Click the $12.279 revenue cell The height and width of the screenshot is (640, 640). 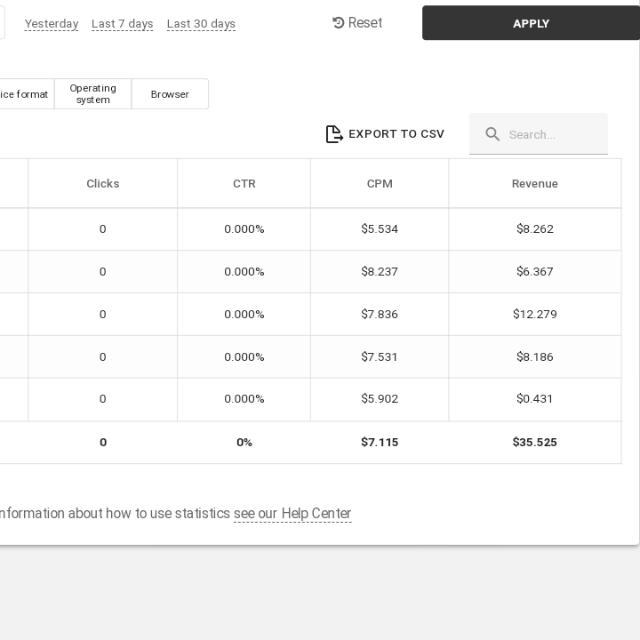[x=534, y=314]
